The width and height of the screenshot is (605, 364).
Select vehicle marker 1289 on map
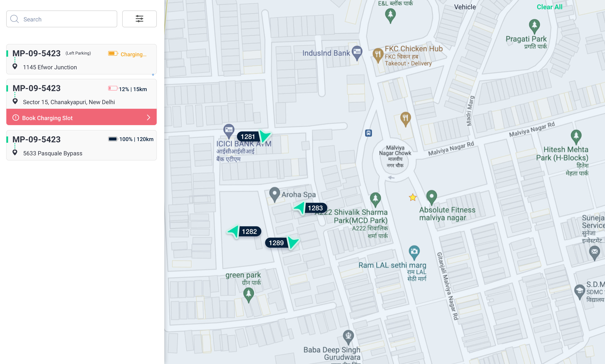pyautogui.click(x=276, y=243)
